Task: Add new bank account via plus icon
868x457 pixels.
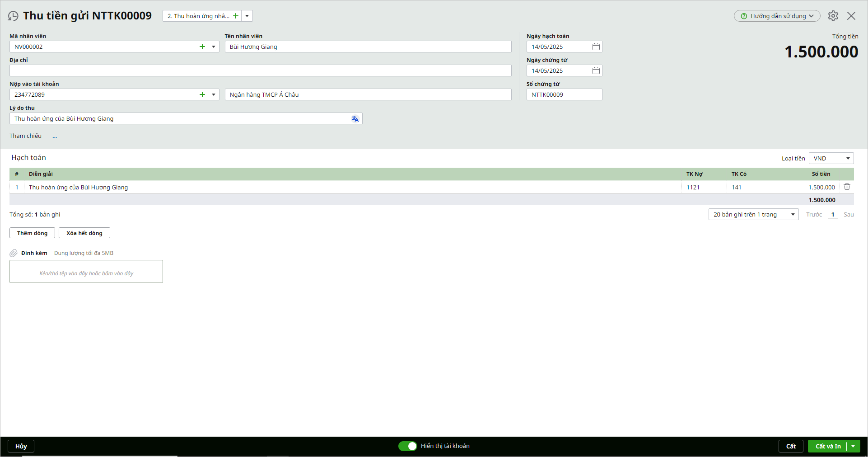Action: click(202, 94)
